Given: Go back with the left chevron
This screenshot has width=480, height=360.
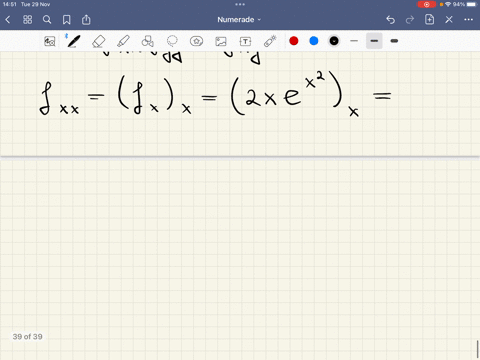Looking at the screenshot, I should point(8,20).
